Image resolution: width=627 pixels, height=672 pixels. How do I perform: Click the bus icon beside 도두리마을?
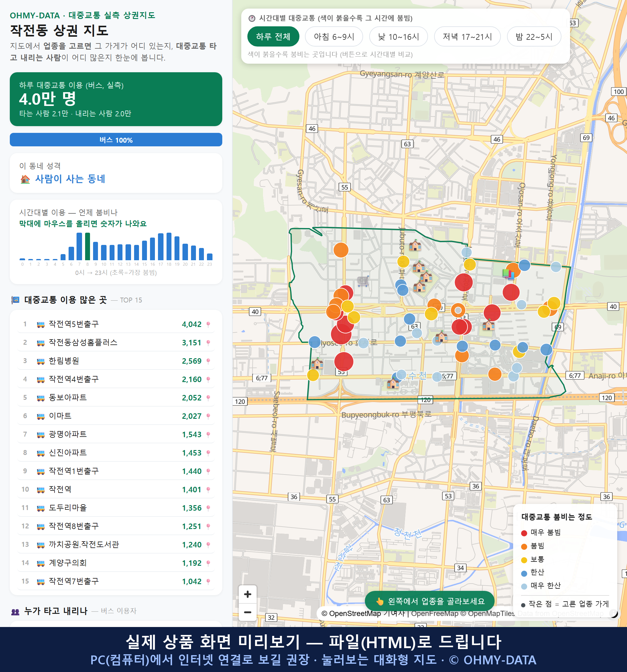click(x=40, y=508)
